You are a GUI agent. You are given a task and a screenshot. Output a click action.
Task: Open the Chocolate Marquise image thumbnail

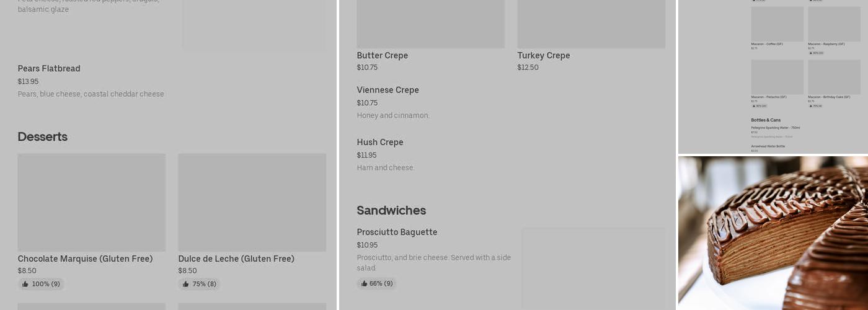click(91, 202)
